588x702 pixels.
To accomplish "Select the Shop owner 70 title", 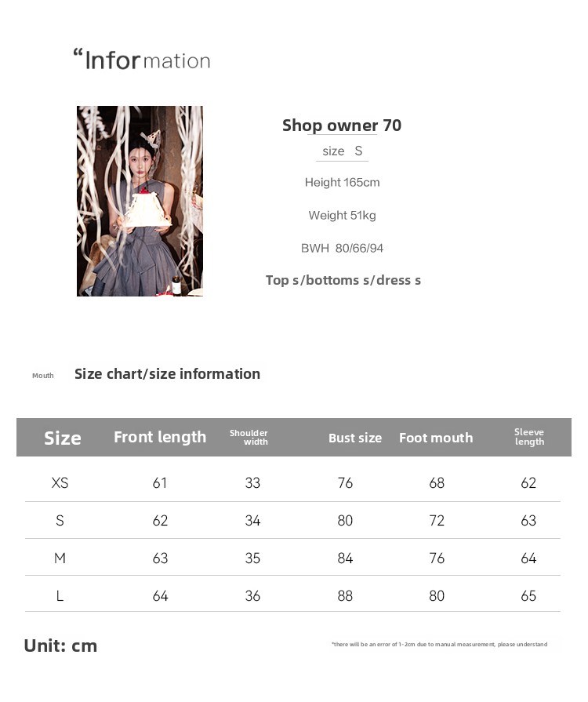I will (342, 125).
